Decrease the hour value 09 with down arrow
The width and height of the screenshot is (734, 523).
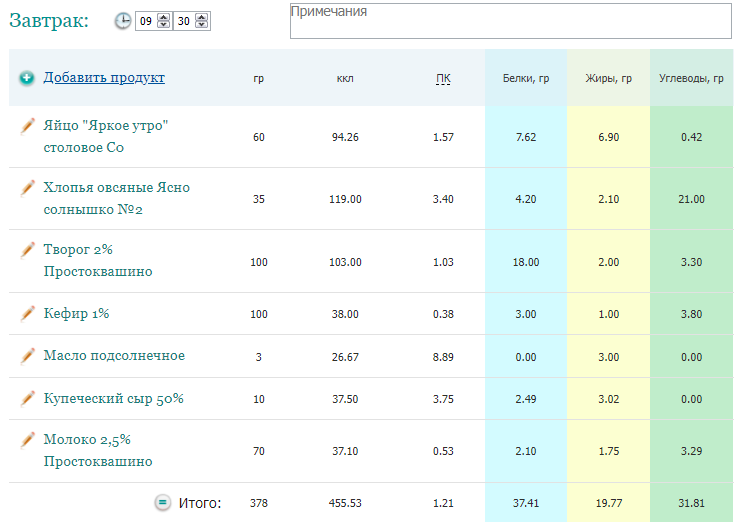click(163, 24)
